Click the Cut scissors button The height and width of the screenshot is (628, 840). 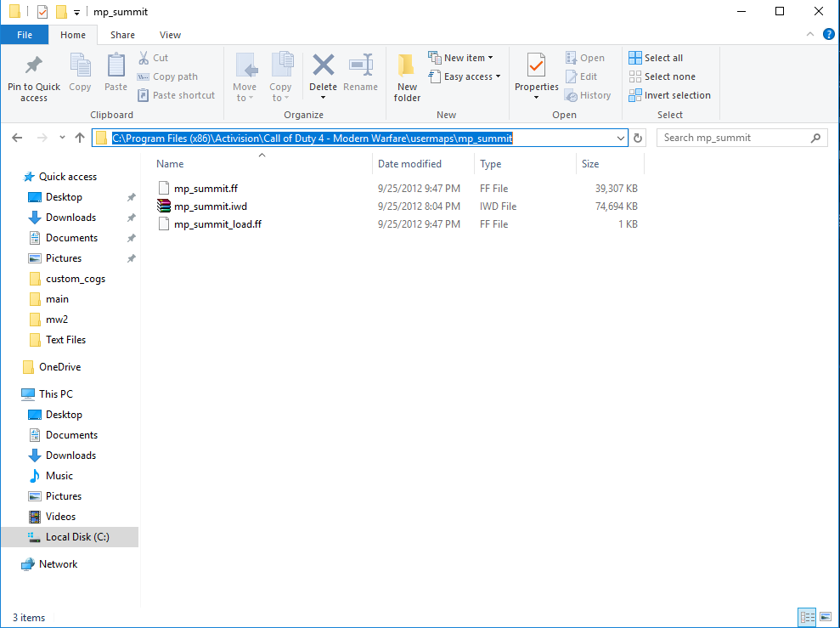pyautogui.click(x=153, y=58)
